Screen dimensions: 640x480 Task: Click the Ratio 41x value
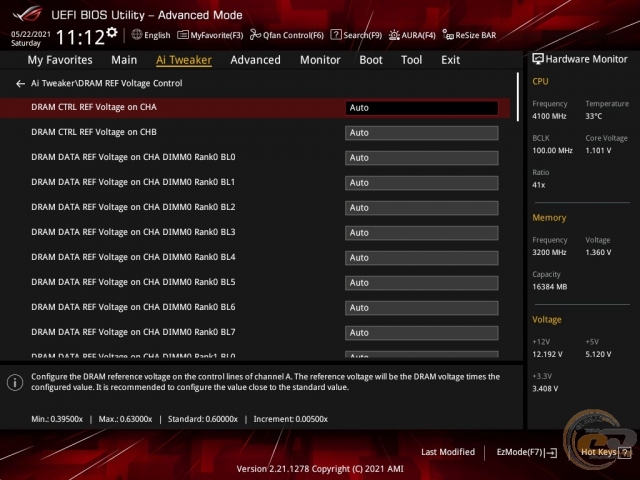coord(538,185)
